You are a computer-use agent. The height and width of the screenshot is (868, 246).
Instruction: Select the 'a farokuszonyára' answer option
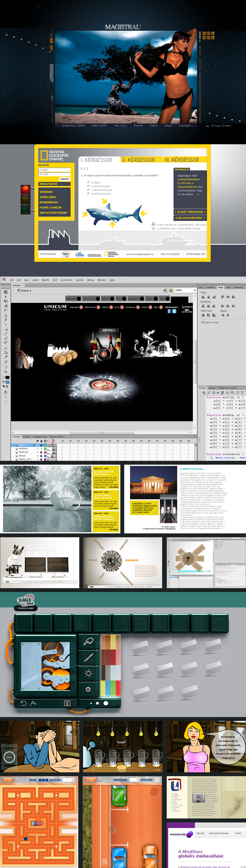pyautogui.click(x=89, y=190)
